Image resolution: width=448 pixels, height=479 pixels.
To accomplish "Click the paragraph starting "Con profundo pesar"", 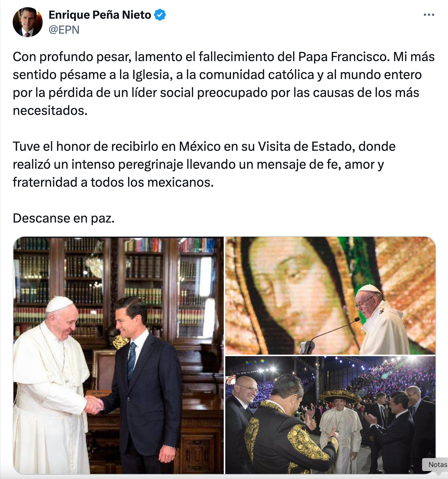I will [224, 83].
